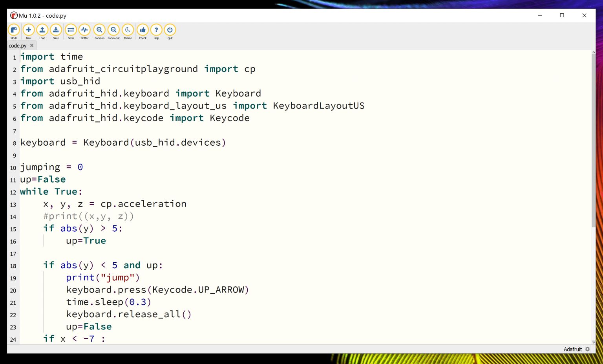Click the Load file icon

click(x=42, y=31)
